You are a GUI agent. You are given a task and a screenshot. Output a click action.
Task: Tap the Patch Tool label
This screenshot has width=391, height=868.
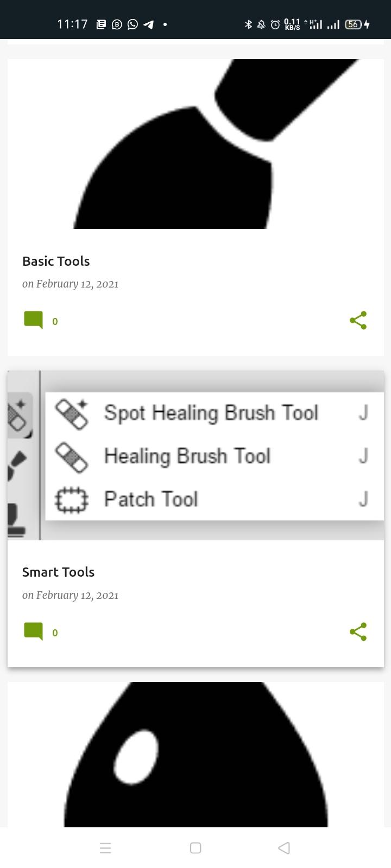151,499
